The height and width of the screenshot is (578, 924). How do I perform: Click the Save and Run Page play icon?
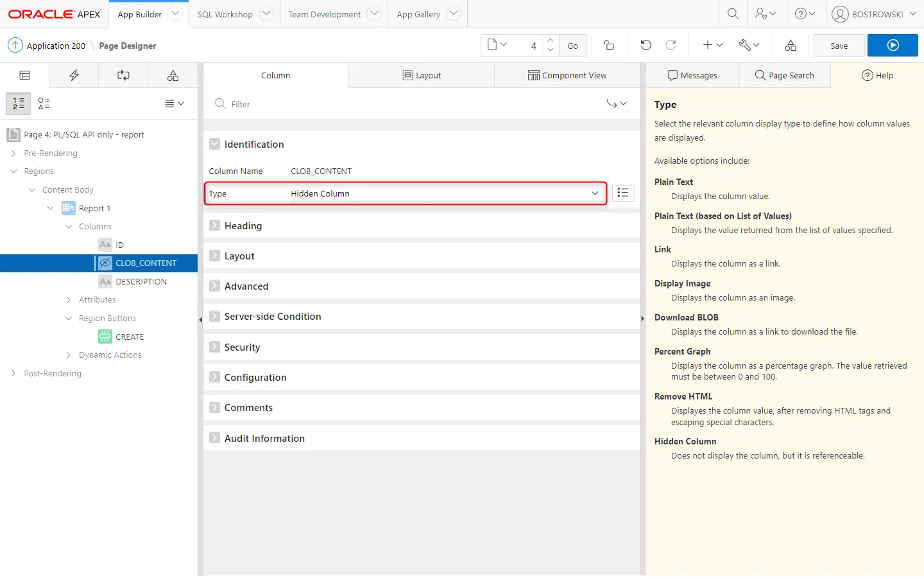(x=893, y=46)
